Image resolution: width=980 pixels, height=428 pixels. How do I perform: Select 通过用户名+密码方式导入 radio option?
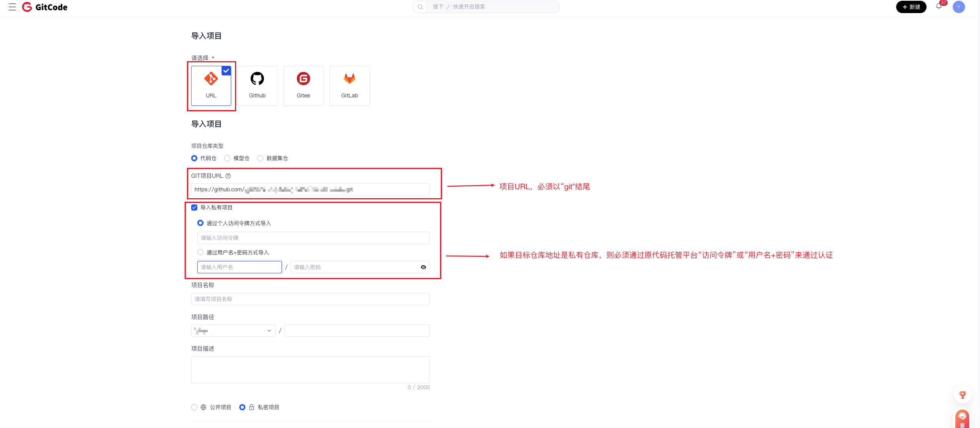coord(200,252)
